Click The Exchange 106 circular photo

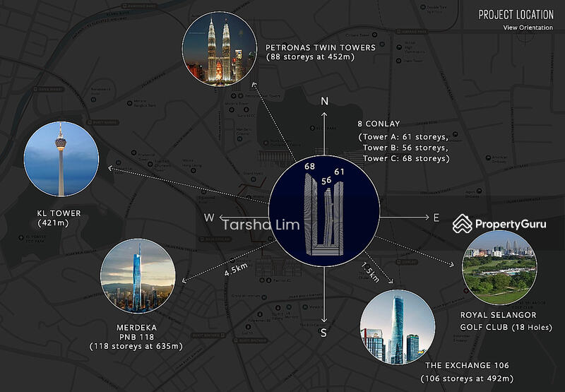398,326
